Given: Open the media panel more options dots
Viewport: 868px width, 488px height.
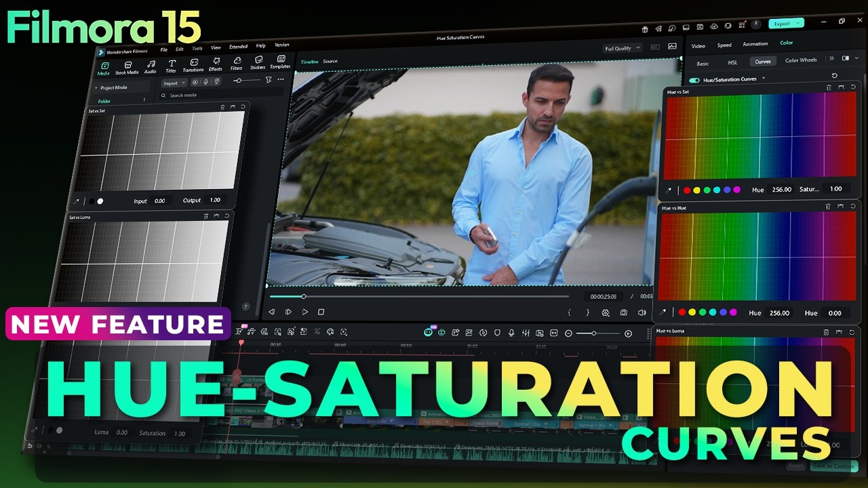Looking at the screenshot, I should (x=281, y=79).
